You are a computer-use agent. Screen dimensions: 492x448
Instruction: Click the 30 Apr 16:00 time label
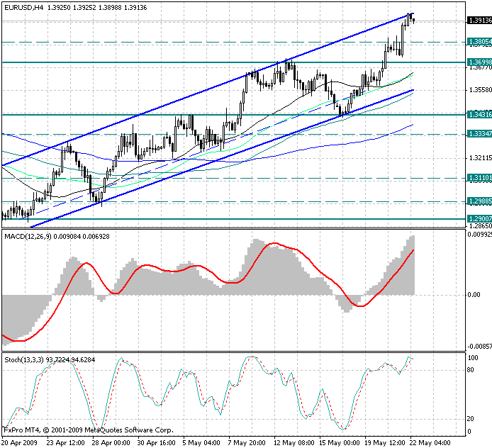[x=157, y=443]
